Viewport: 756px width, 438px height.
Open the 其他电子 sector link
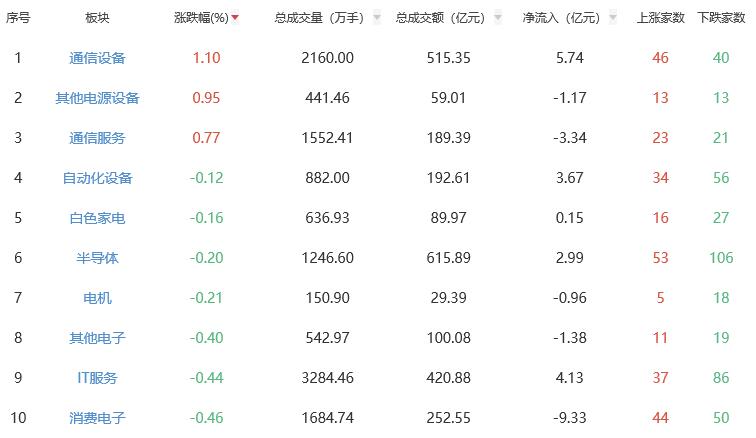(x=97, y=338)
